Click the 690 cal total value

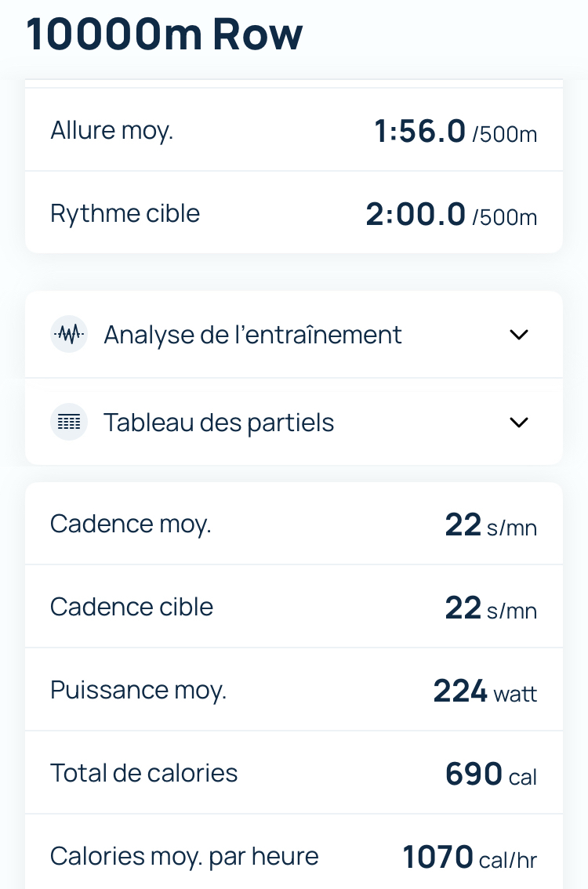(491, 775)
